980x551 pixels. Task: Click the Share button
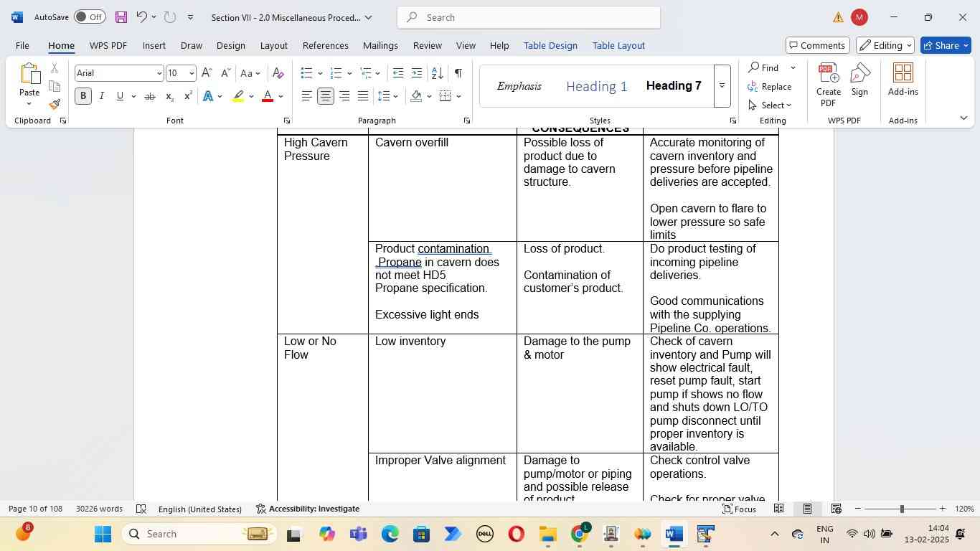946,45
